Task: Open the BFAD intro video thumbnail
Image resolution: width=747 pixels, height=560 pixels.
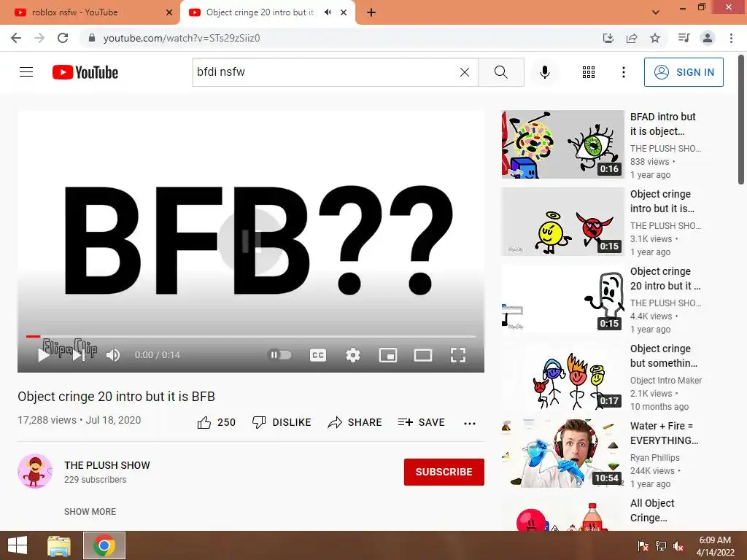Action: pyautogui.click(x=562, y=144)
